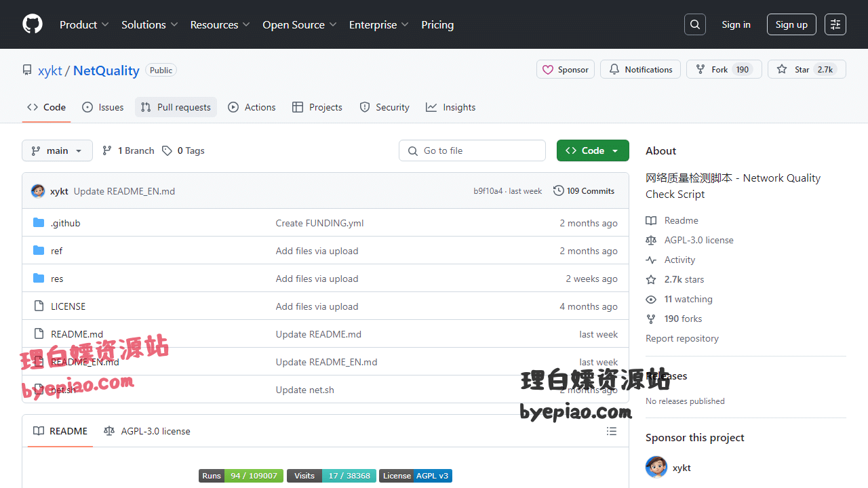Click the Visits 17 / 38368 badge
868x488 pixels.
(331, 476)
